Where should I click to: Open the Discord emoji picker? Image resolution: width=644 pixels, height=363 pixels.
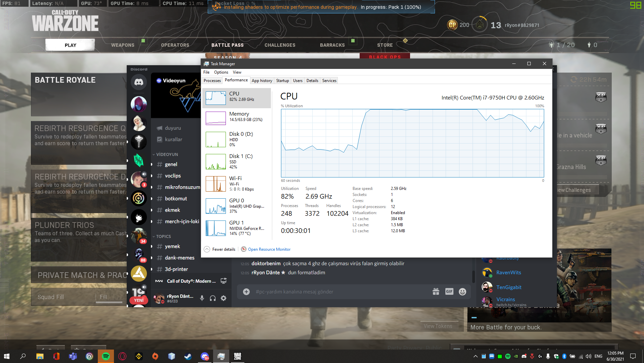(x=462, y=291)
